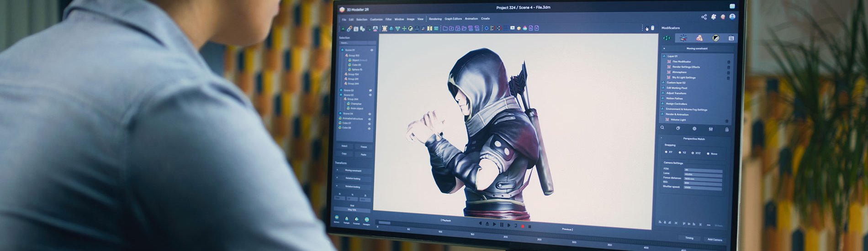Image resolution: width=868 pixels, height=251 pixels.
Task: Delete Volume Light with its trash icon
Action: pos(727,121)
